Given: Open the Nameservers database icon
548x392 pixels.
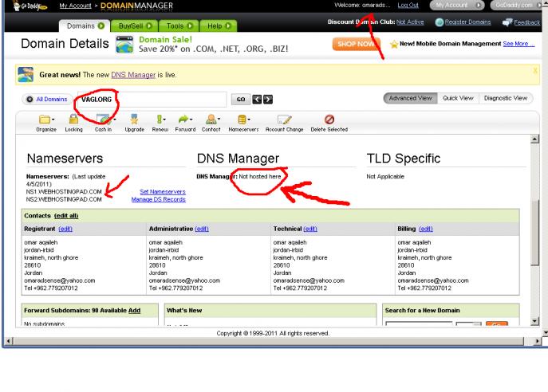Looking at the screenshot, I should (x=242, y=120).
